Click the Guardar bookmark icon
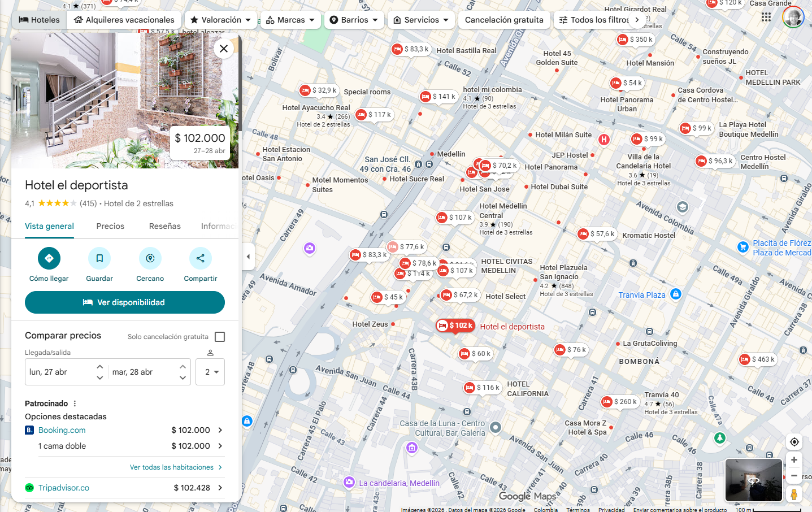The height and width of the screenshot is (512, 812). pyautogui.click(x=99, y=258)
